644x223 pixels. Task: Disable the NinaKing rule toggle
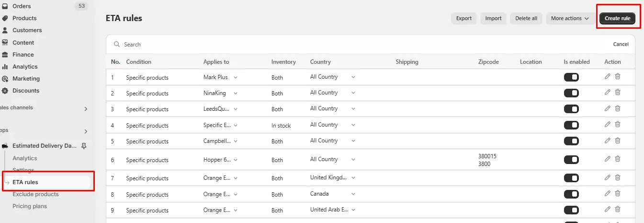tap(571, 93)
